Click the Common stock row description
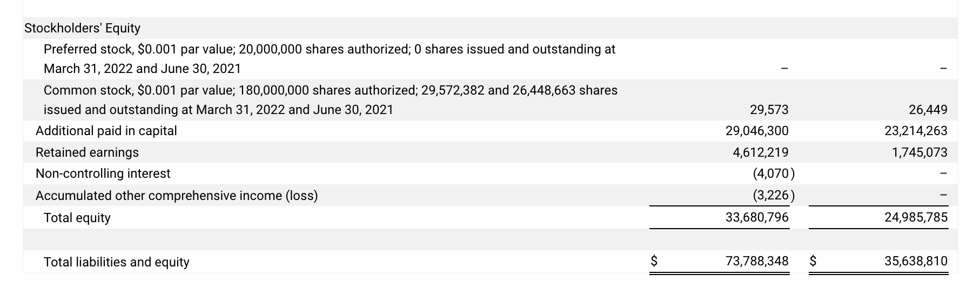 [330, 100]
